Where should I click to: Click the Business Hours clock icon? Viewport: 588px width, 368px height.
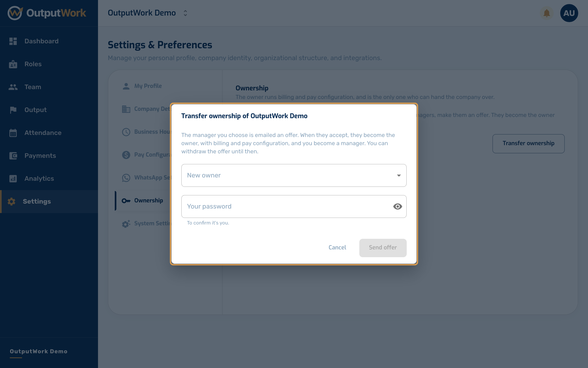point(126,132)
